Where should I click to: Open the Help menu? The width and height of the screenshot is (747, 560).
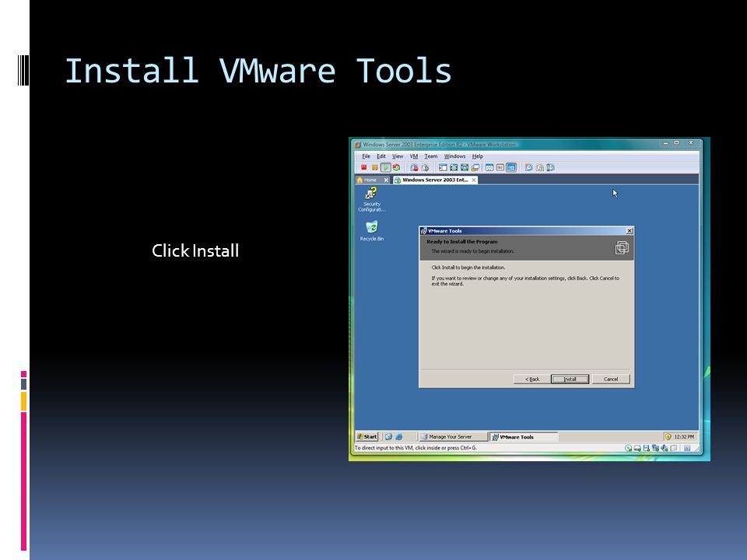(477, 156)
